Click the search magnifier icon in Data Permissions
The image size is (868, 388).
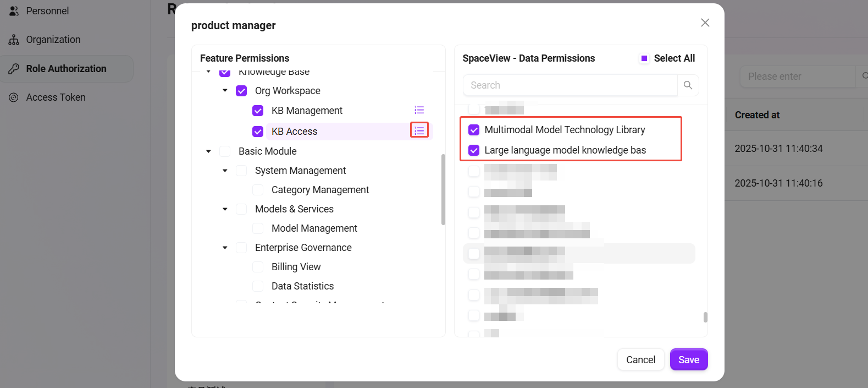tap(688, 85)
